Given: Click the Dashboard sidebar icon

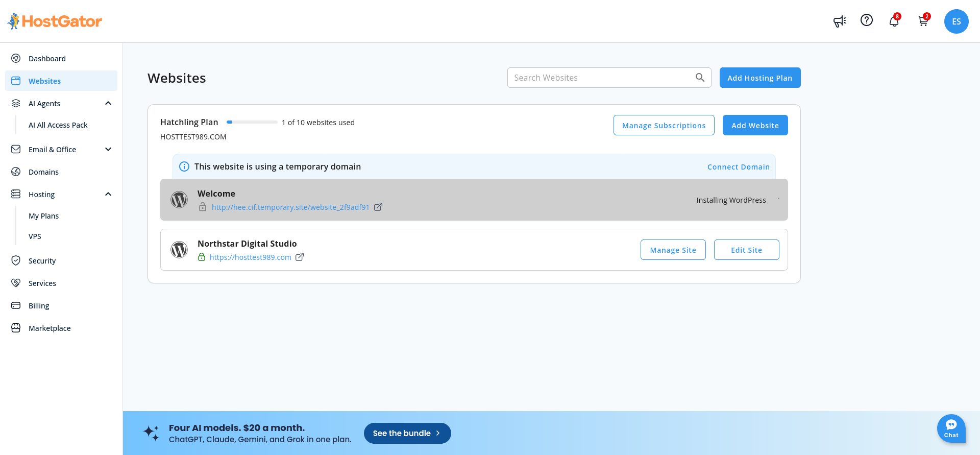Looking at the screenshot, I should coord(16,58).
